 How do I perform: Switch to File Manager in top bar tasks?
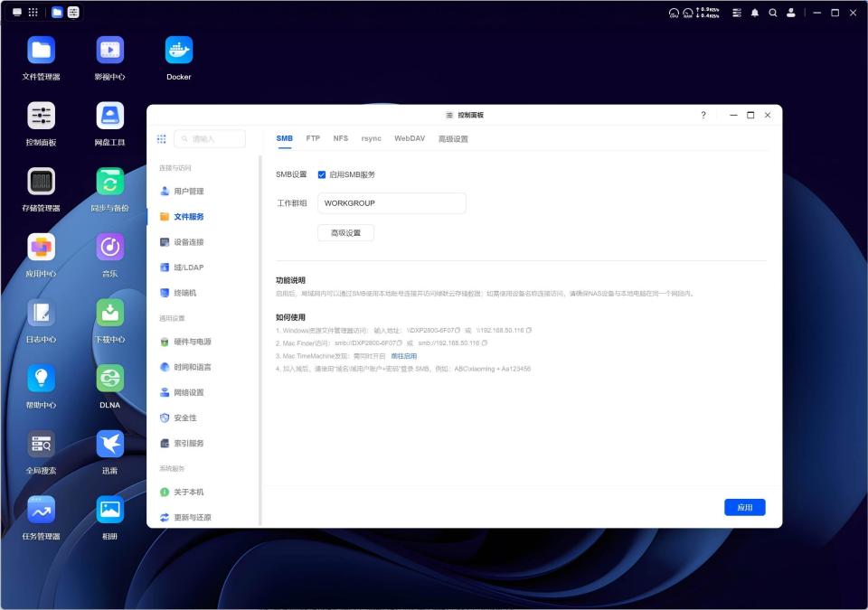(57, 12)
